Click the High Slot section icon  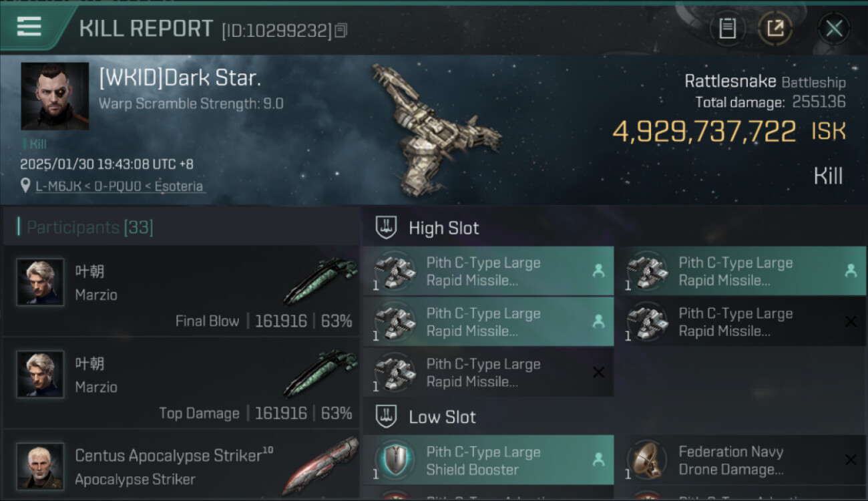coord(386,228)
